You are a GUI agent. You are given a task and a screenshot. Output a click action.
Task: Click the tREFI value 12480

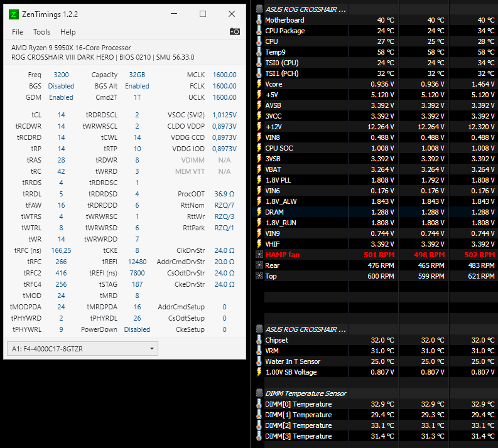click(x=137, y=262)
